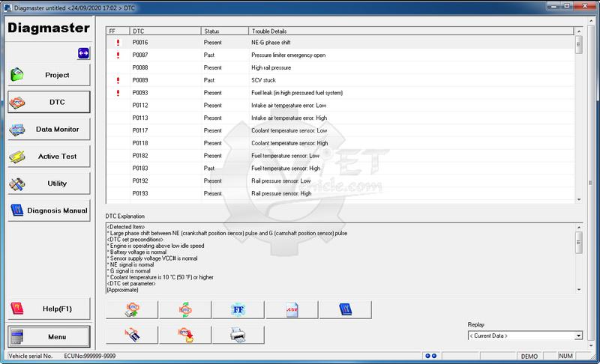Open the DTC section in sidebar
The image size is (600, 364).
point(49,102)
